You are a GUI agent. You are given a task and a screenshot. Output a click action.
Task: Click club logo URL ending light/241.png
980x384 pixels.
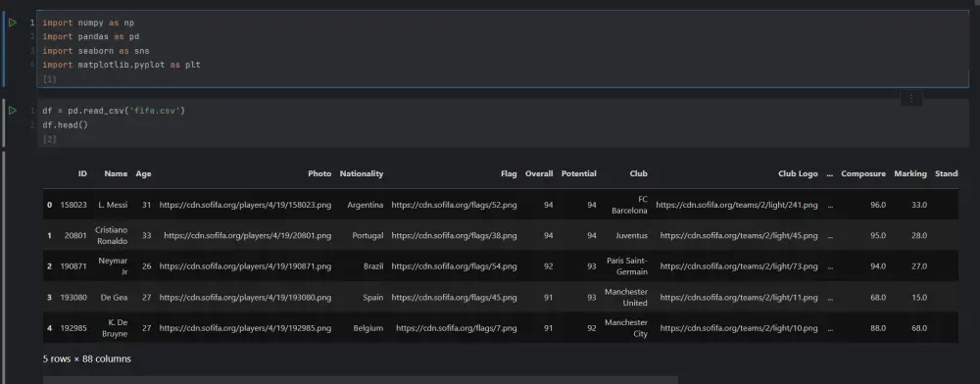[737, 205]
